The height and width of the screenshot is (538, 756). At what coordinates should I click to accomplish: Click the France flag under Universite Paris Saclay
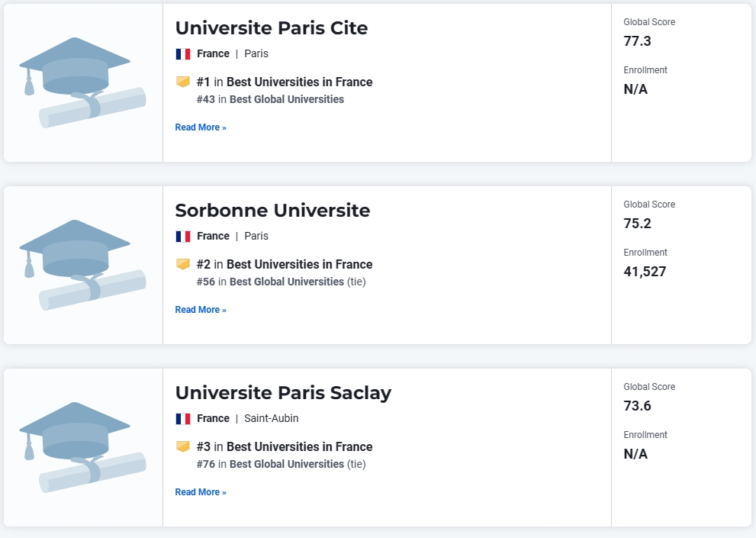pyautogui.click(x=183, y=419)
